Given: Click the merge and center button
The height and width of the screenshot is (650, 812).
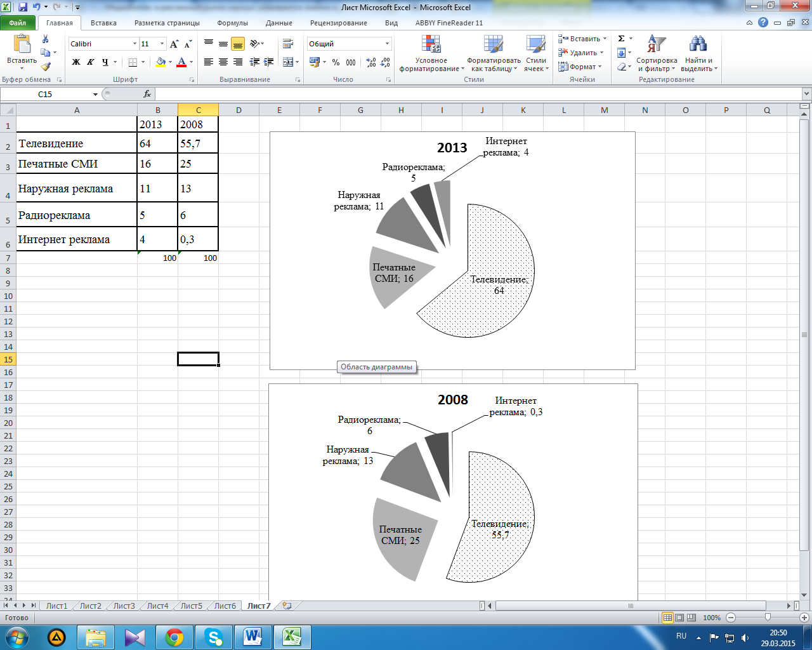Looking at the screenshot, I should pos(288,62).
